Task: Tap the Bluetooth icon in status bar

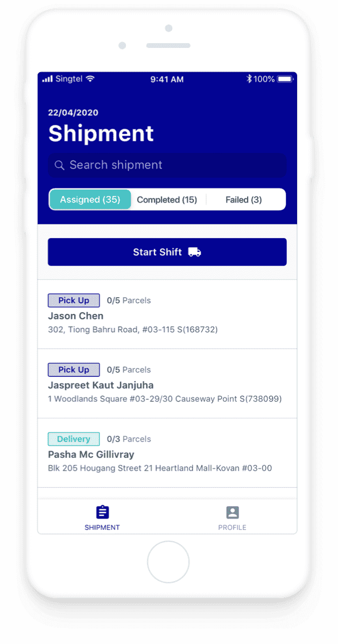Action: (x=249, y=79)
